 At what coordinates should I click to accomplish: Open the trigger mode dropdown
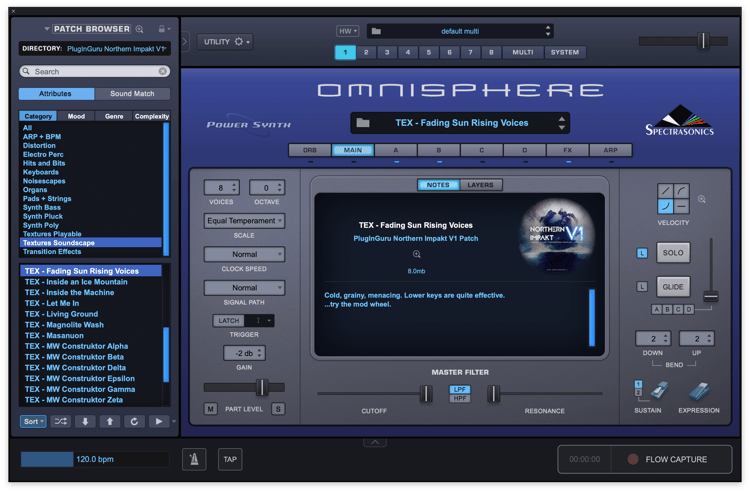point(259,320)
